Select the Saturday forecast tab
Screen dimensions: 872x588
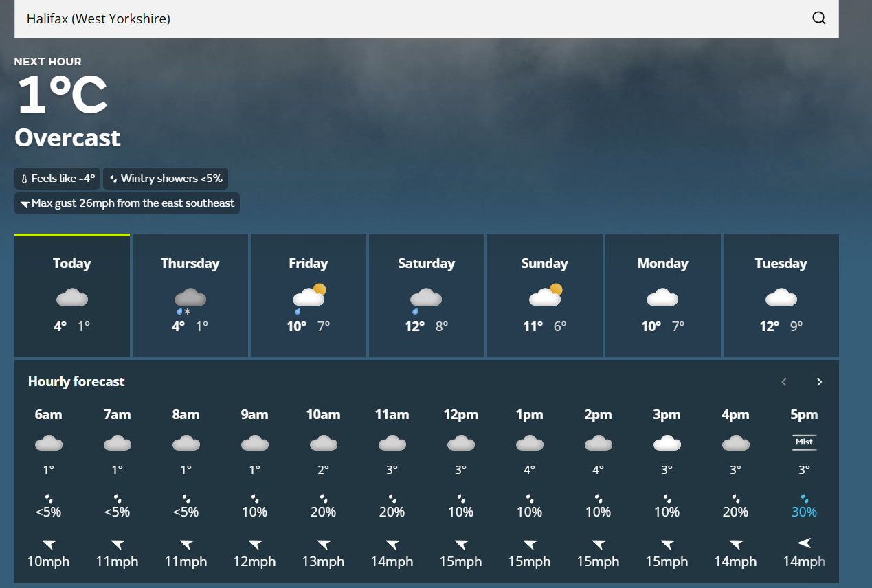tap(427, 295)
